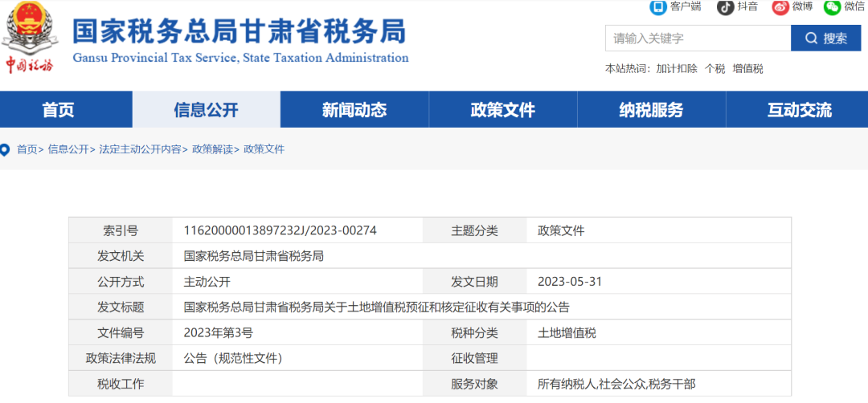Click the 公告（规范性文件）value

(x=233, y=358)
